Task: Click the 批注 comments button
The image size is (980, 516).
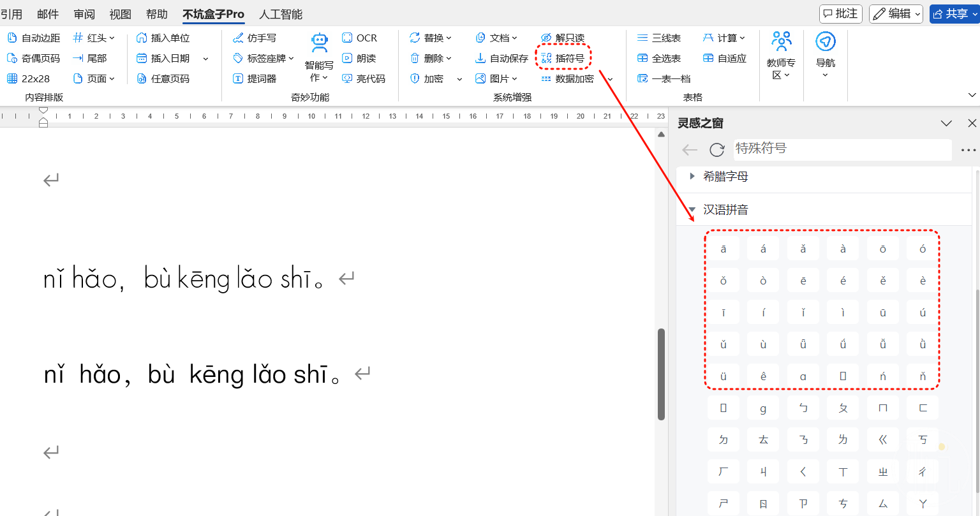Action: coord(840,13)
